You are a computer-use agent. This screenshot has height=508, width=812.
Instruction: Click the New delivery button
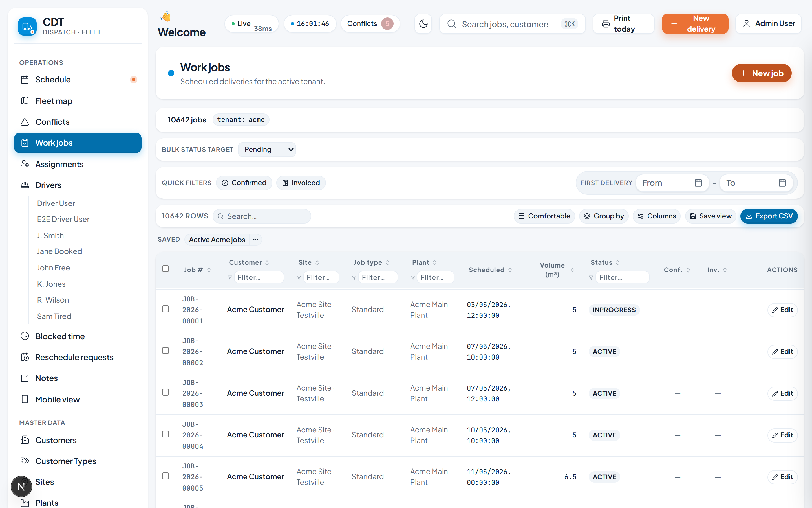coord(695,24)
